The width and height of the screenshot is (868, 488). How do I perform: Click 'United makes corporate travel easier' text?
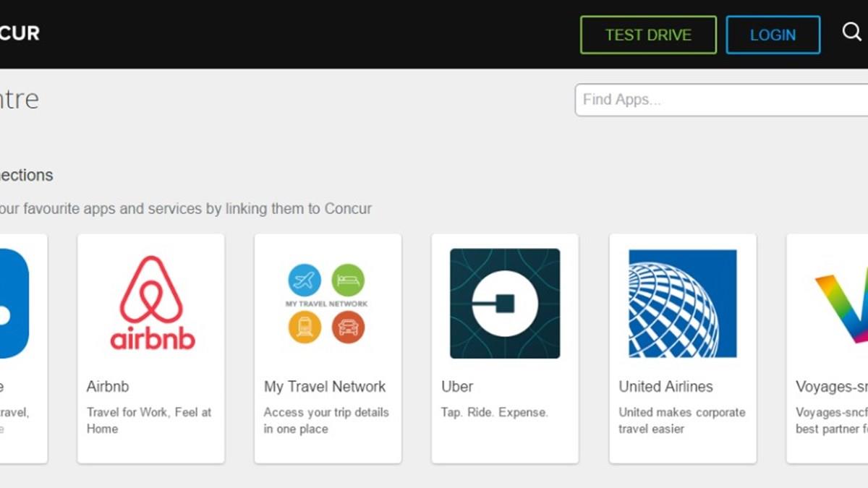click(x=681, y=420)
